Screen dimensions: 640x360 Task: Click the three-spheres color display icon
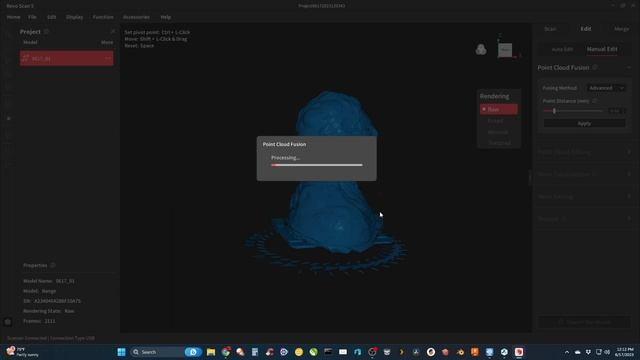click(x=481, y=49)
